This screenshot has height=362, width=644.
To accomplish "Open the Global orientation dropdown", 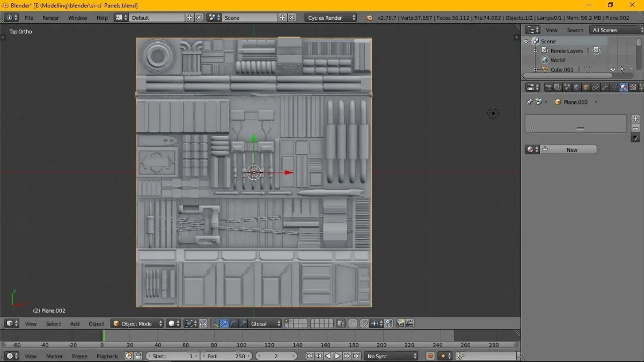I will (x=266, y=323).
